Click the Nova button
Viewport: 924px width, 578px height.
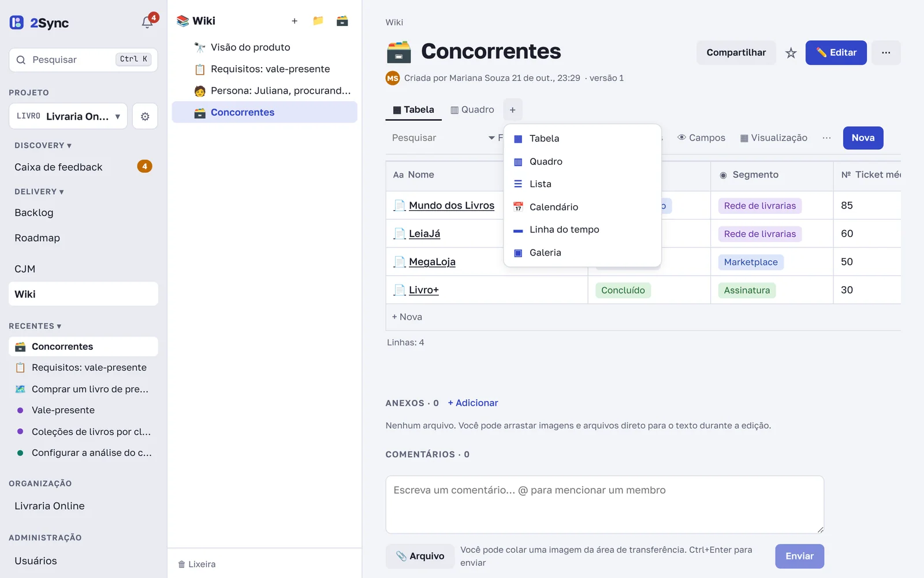pos(863,138)
